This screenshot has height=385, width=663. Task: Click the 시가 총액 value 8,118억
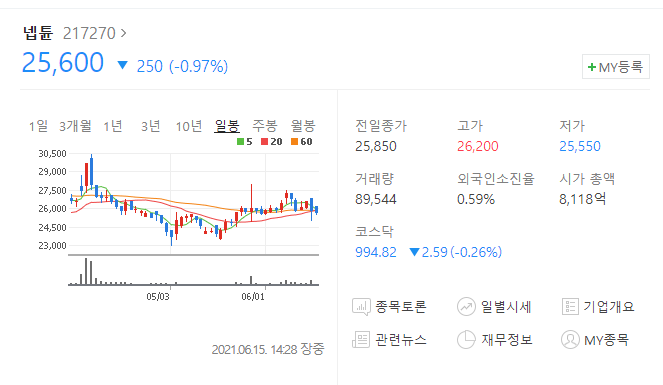583,199
